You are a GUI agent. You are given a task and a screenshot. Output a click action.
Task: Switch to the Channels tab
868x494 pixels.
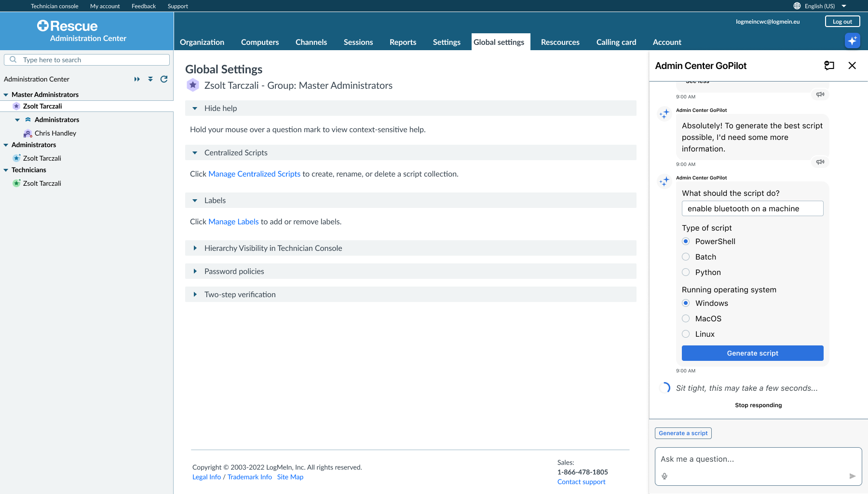(x=311, y=42)
